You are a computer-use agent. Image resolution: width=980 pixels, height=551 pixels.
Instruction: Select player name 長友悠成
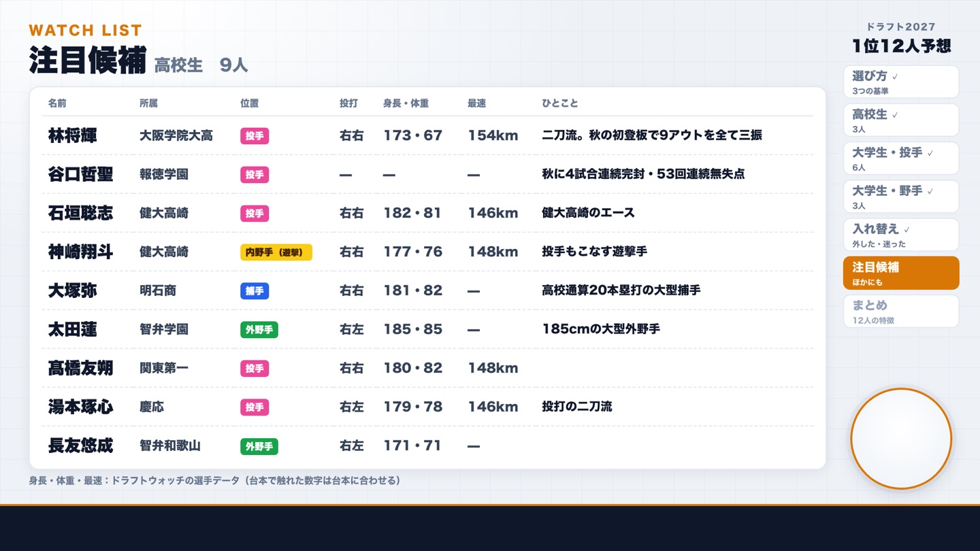point(80,446)
